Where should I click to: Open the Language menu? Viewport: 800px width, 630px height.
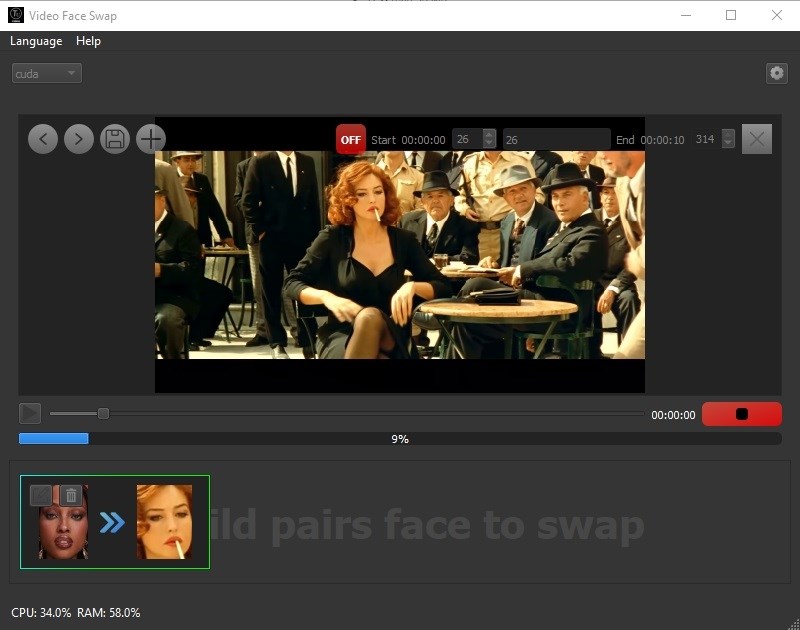36,41
